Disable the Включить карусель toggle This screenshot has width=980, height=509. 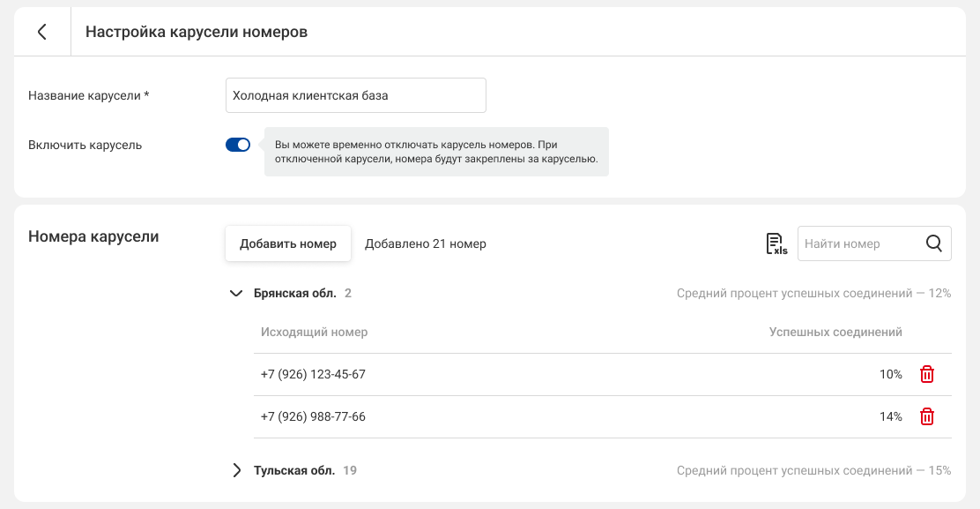[x=238, y=145]
